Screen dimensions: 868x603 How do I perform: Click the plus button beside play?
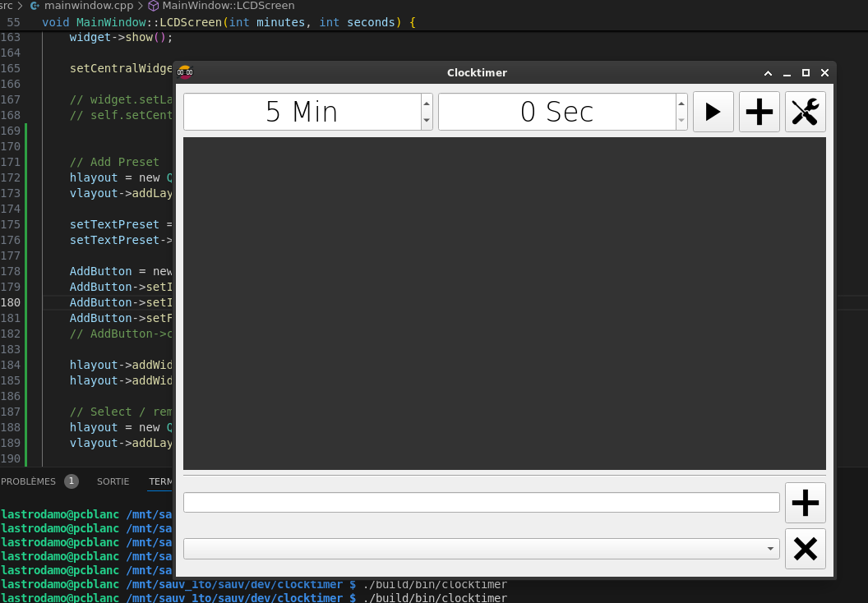pyautogui.click(x=759, y=112)
